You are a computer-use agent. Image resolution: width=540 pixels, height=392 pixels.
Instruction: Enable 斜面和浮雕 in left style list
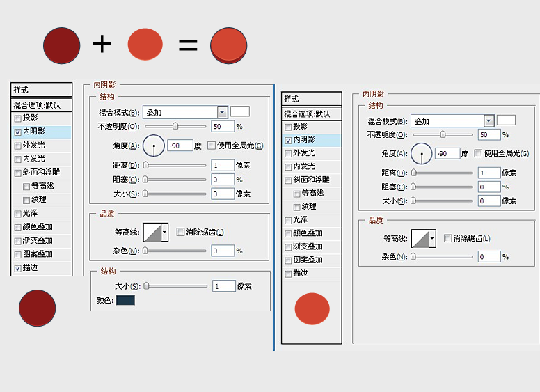(x=17, y=173)
